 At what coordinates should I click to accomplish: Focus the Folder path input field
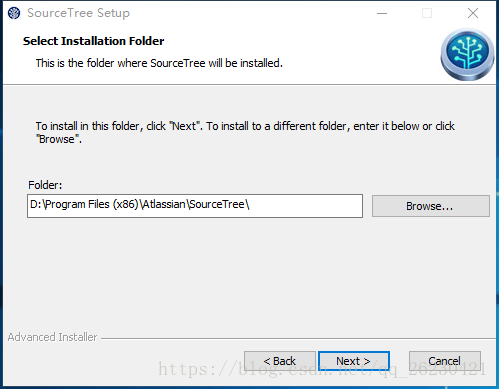pyautogui.click(x=195, y=206)
